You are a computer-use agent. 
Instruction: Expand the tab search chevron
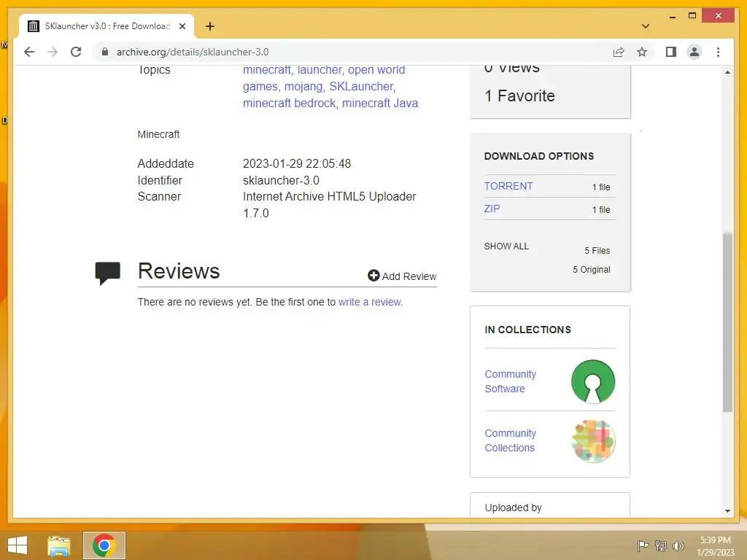point(646,26)
